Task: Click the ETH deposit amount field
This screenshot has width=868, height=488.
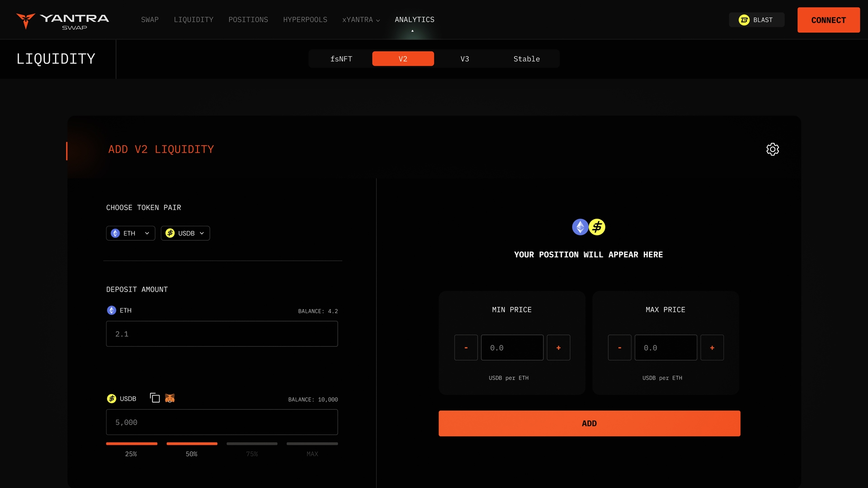Action: [x=222, y=334]
